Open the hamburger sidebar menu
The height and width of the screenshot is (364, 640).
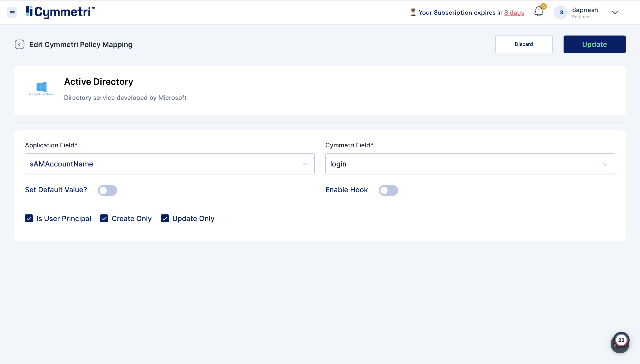point(12,12)
